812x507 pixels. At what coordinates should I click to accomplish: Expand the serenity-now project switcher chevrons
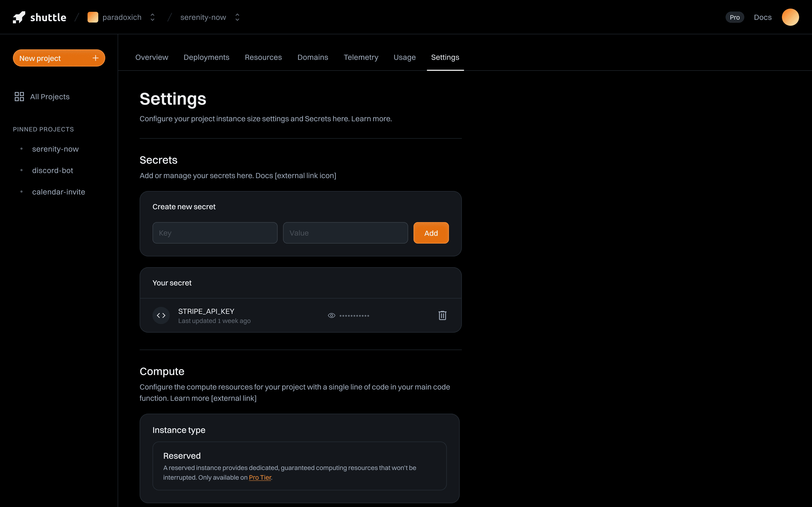tap(237, 17)
